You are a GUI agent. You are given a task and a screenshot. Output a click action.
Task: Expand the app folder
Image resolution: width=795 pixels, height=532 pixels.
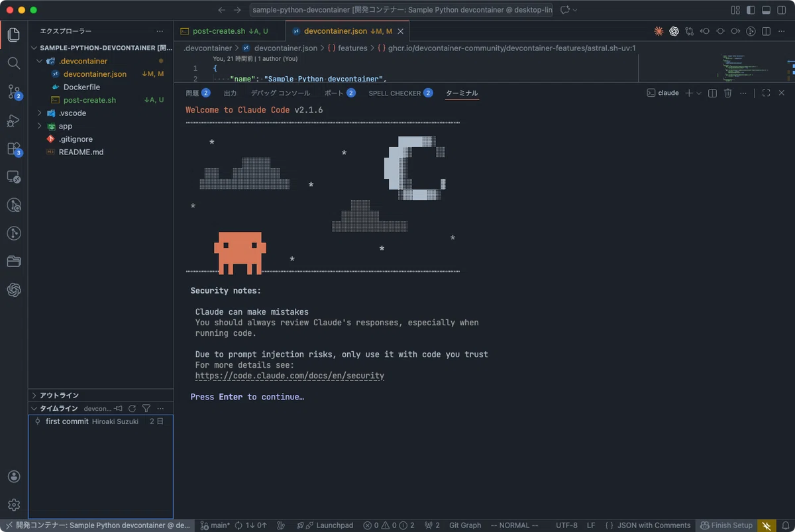pyautogui.click(x=40, y=126)
